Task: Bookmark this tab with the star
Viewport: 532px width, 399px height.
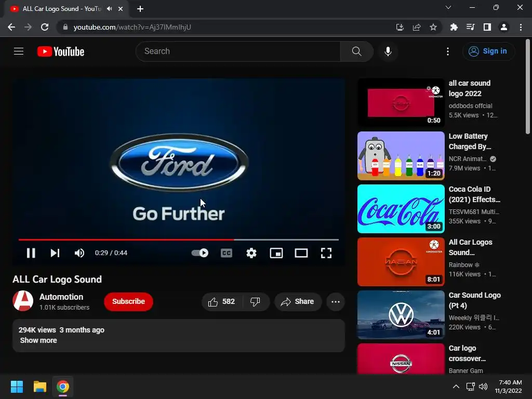Action: [x=433, y=27]
